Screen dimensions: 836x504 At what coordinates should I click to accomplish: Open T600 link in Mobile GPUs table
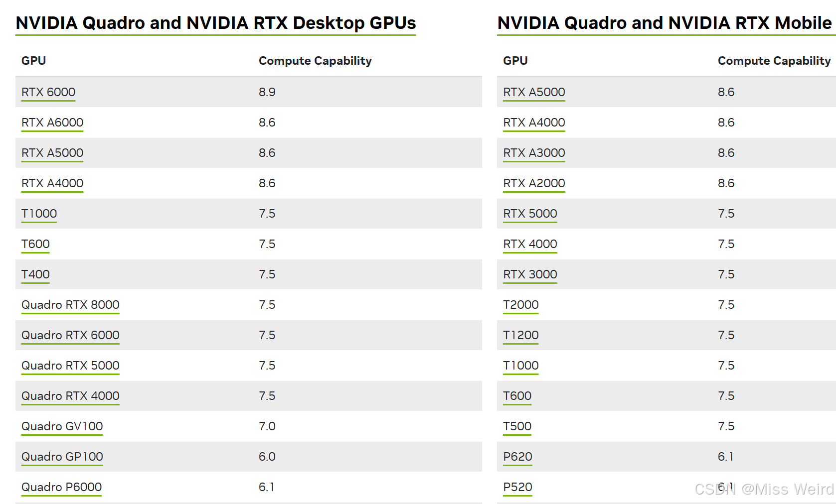517,396
